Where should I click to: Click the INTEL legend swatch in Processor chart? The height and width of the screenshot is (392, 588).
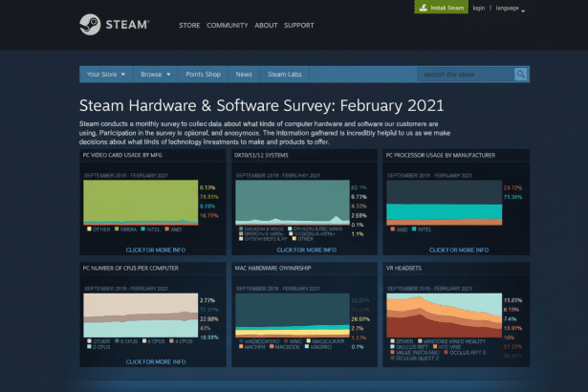click(414, 229)
